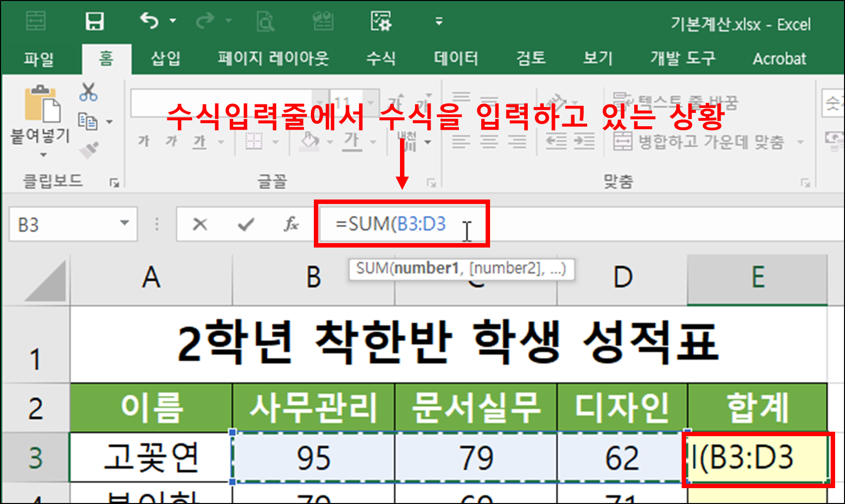
Task: Open the 글꼴 group dialog launcher
Action: (432, 183)
